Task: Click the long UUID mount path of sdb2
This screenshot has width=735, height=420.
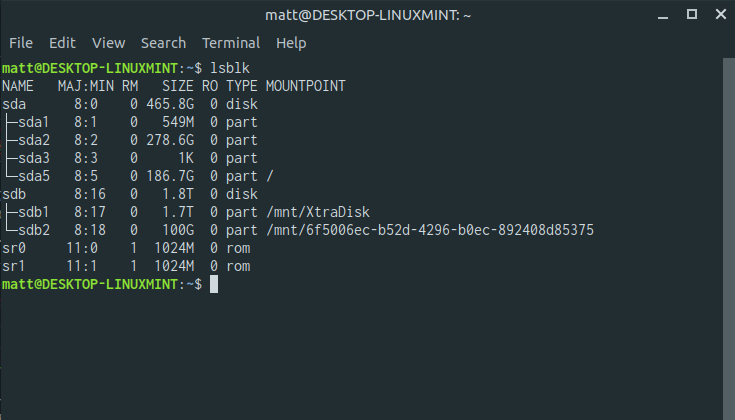Action: click(430, 230)
